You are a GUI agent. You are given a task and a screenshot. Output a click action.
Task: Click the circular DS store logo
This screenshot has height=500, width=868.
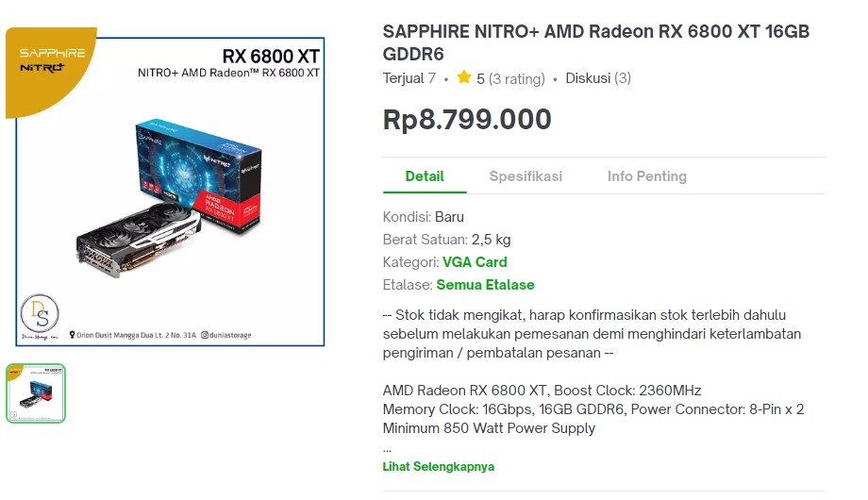[41, 313]
